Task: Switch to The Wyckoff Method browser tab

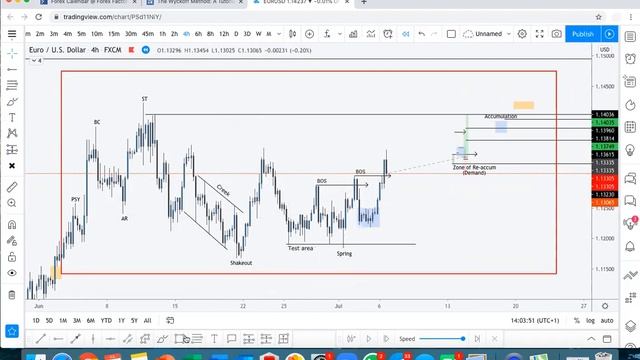Action: click(x=193, y=2)
